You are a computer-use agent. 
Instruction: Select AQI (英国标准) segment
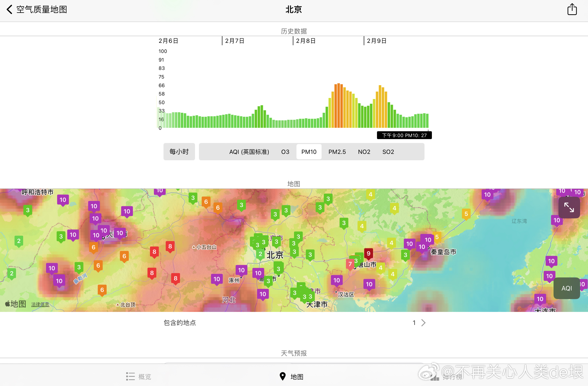(249, 152)
